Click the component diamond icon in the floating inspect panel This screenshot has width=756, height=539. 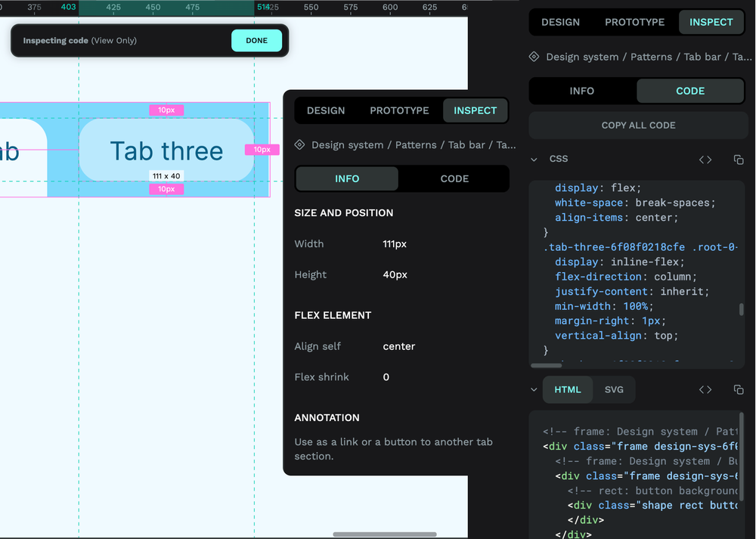(x=299, y=145)
